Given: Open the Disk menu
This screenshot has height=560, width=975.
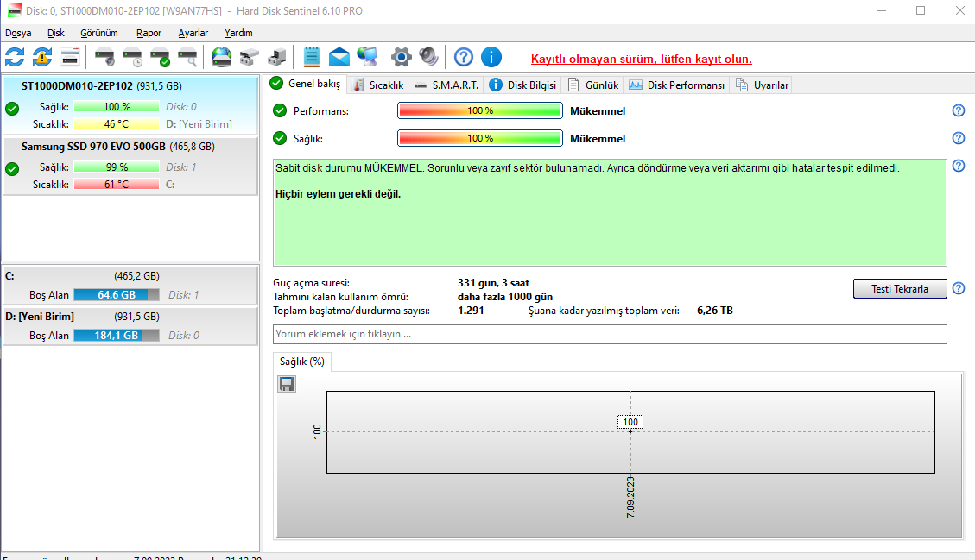Looking at the screenshot, I should pyautogui.click(x=56, y=33).
